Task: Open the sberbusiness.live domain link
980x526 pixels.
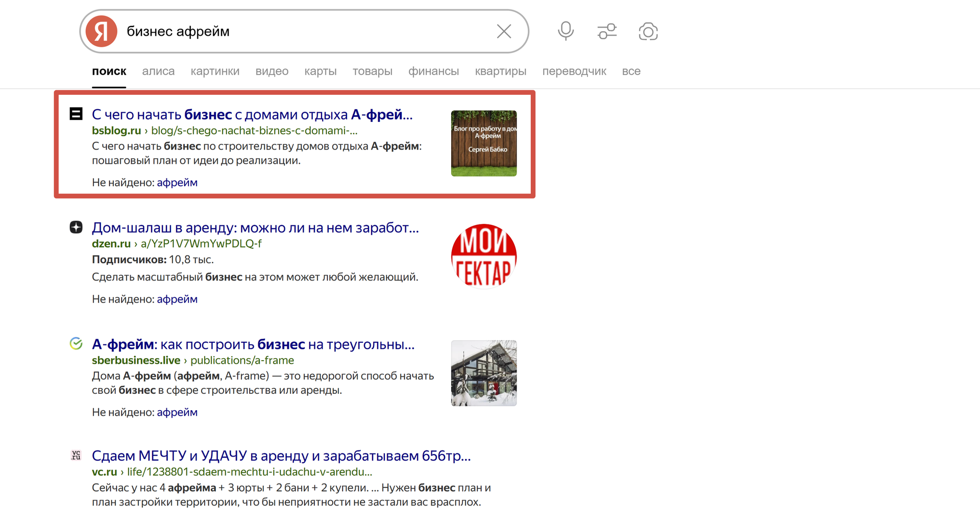Action: (x=136, y=360)
